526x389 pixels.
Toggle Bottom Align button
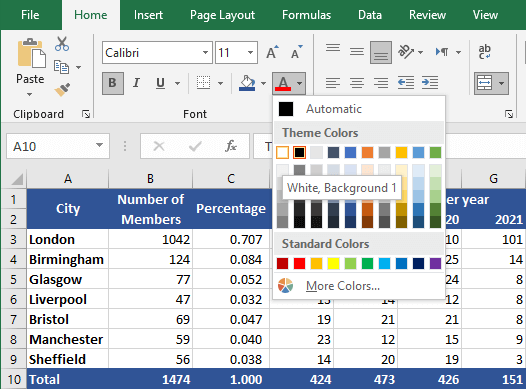click(381, 52)
